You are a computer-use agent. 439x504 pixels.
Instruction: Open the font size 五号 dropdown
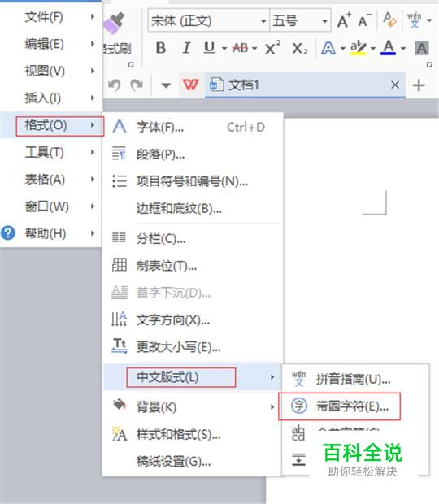300,21
